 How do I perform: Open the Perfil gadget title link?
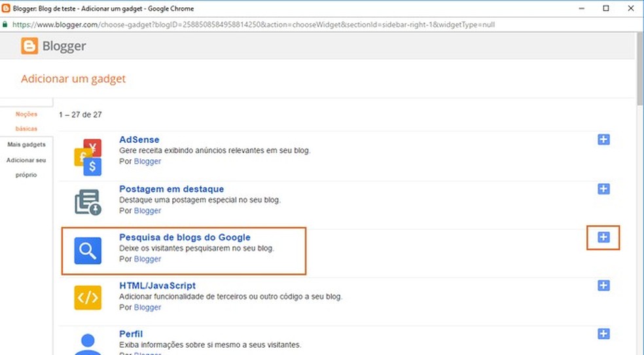pos(131,333)
